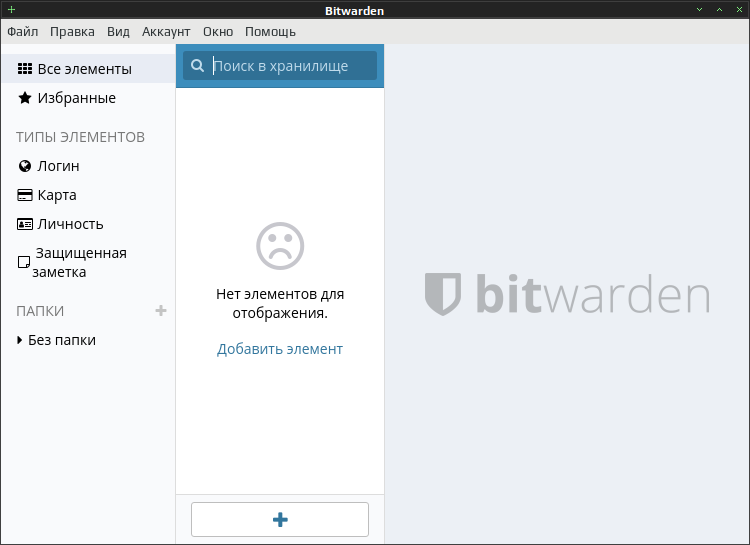Open the Файл menu
Screen dimensions: 750x545
pyautogui.click(x=22, y=32)
